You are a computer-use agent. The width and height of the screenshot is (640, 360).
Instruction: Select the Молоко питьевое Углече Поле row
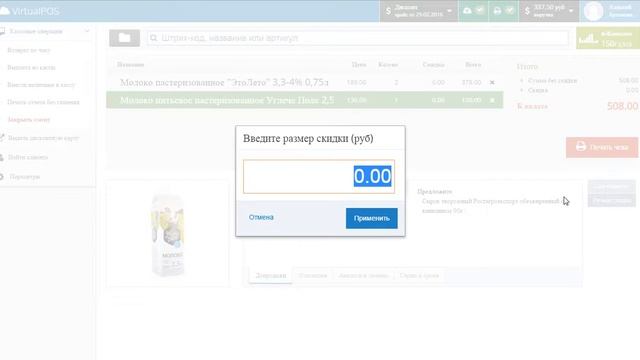[304, 100]
